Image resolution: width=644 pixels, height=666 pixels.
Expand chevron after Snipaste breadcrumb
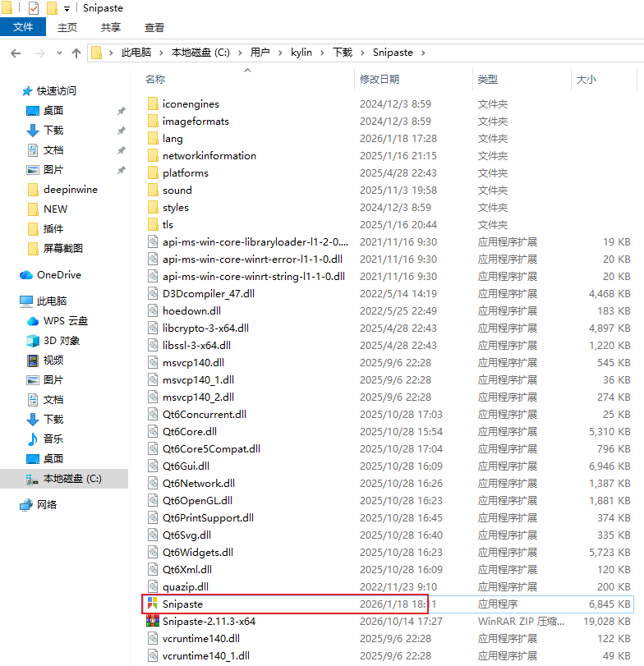coord(423,53)
